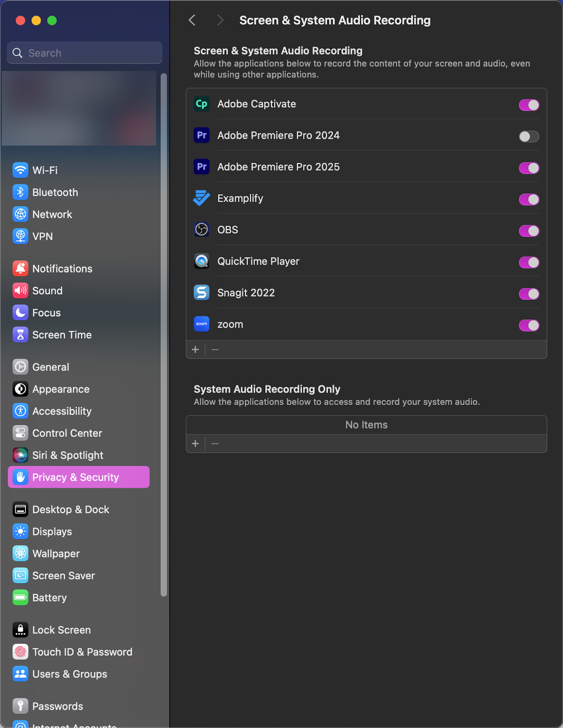
Task: Click the Accessibility icon in sidebar
Action: click(20, 411)
